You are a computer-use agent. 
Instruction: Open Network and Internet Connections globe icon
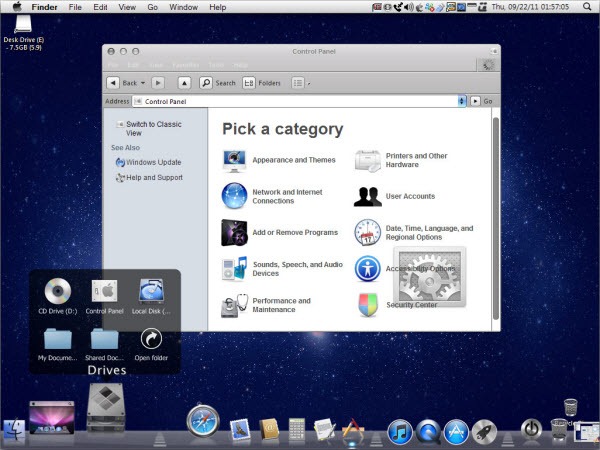234,196
